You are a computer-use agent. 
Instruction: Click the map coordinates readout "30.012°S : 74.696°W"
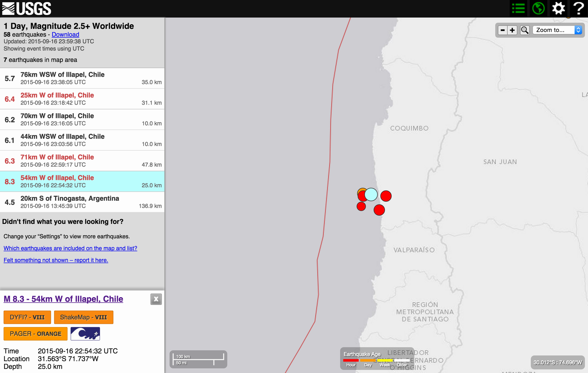click(x=558, y=362)
